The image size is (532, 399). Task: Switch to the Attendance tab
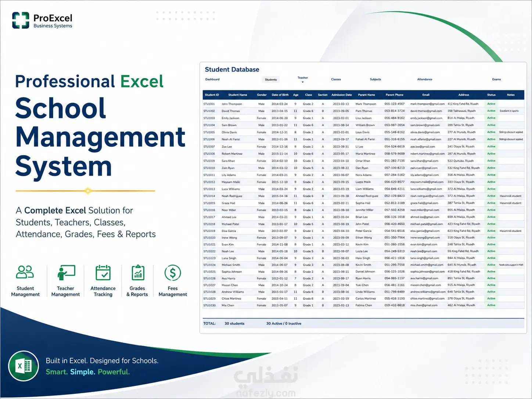pos(425,79)
